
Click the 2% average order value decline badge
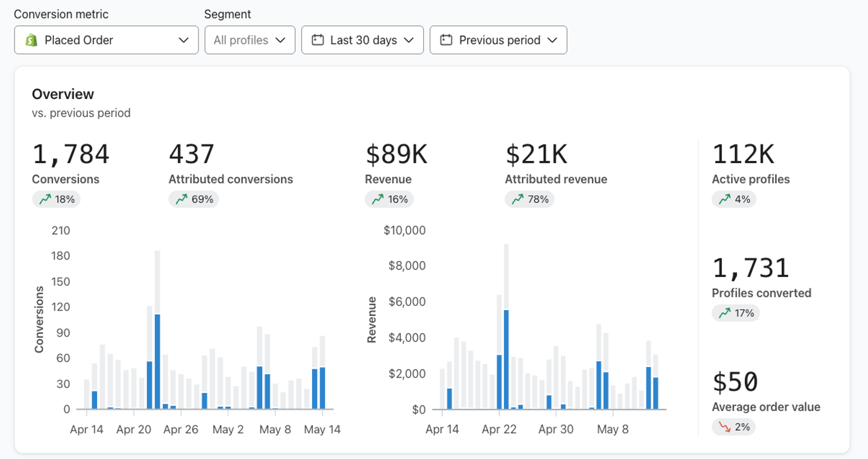(734, 427)
